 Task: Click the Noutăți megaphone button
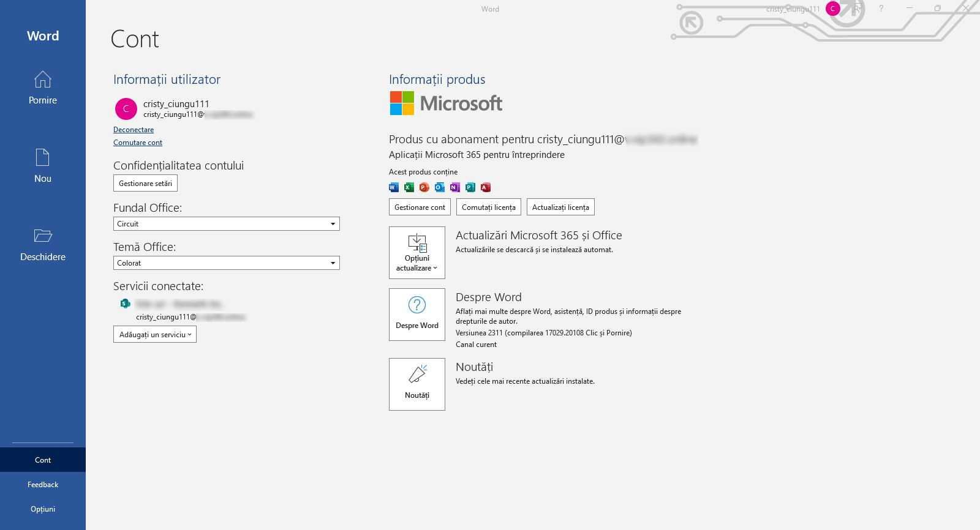tap(417, 384)
